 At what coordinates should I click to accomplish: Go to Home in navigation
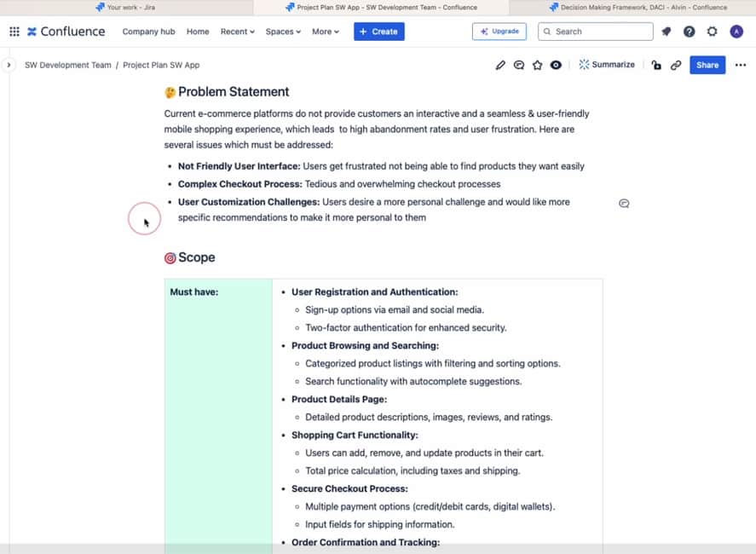coord(198,32)
